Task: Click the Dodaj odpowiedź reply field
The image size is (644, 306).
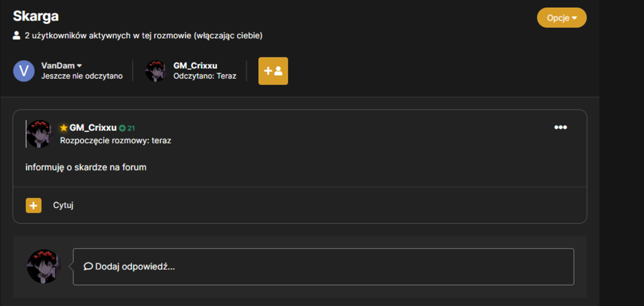Action: pyautogui.click(x=323, y=267)
